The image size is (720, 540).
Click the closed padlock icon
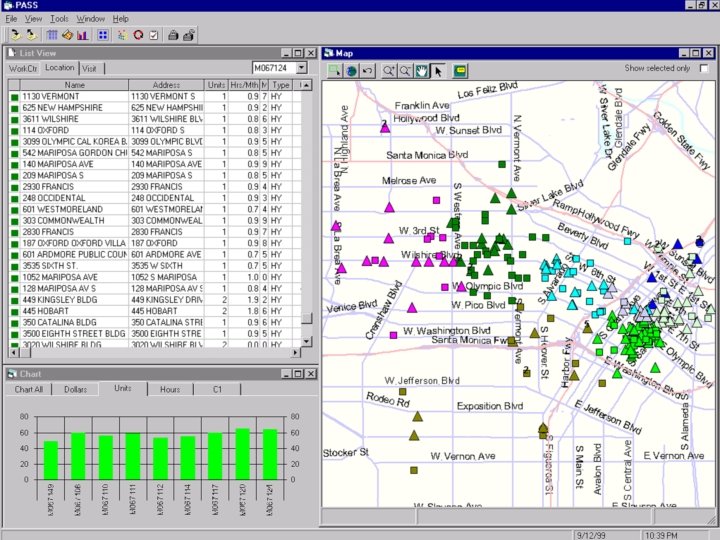pyautogui.click(x=173, y=35)
